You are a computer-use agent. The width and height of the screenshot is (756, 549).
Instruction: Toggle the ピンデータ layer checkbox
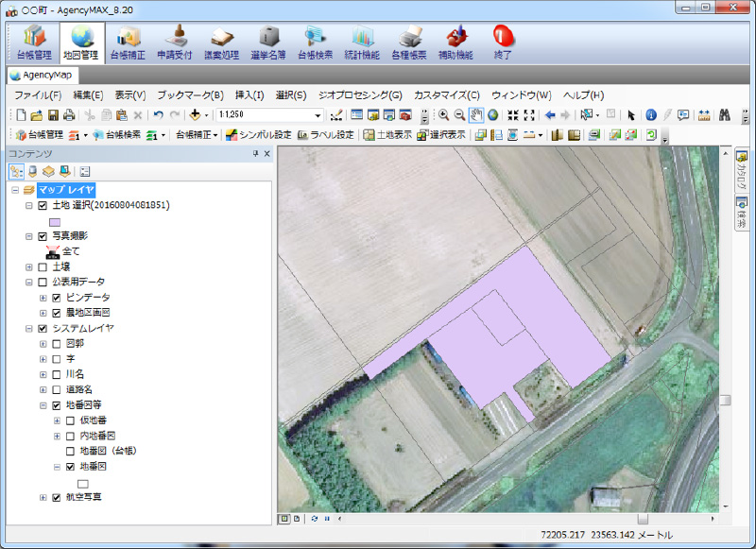coord(56,297)
